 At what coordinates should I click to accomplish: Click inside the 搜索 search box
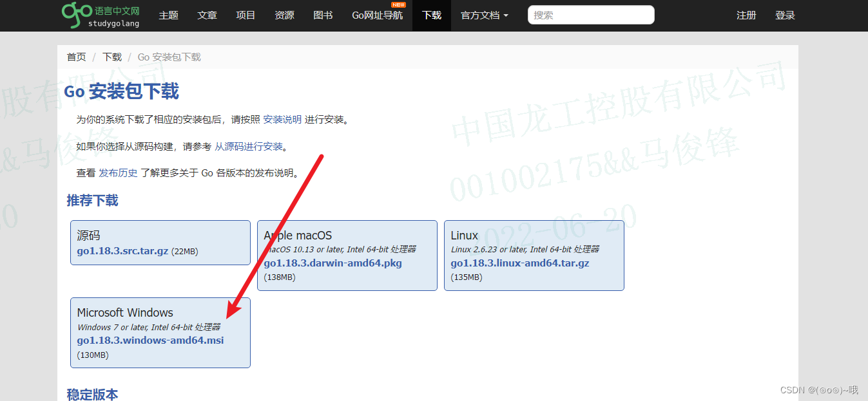pos(590,15)
